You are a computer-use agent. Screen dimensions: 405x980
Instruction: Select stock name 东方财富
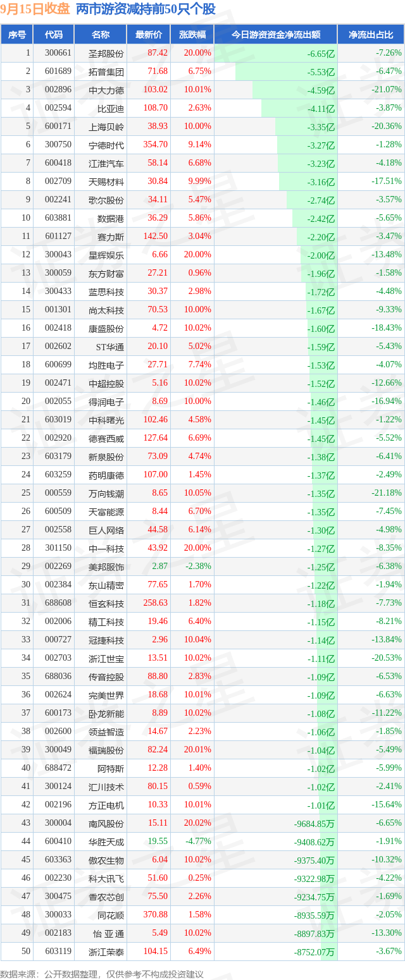click(x=106, y=273)
